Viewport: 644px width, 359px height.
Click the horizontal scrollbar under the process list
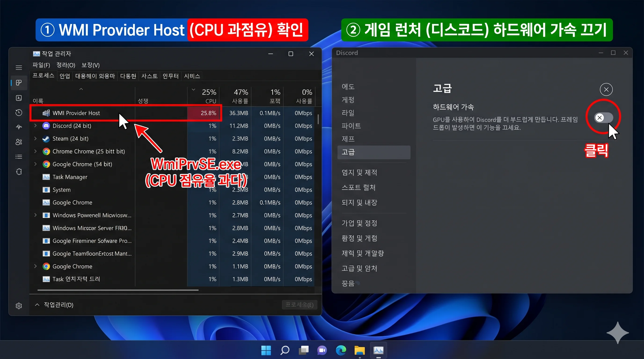tap(118, 290)
